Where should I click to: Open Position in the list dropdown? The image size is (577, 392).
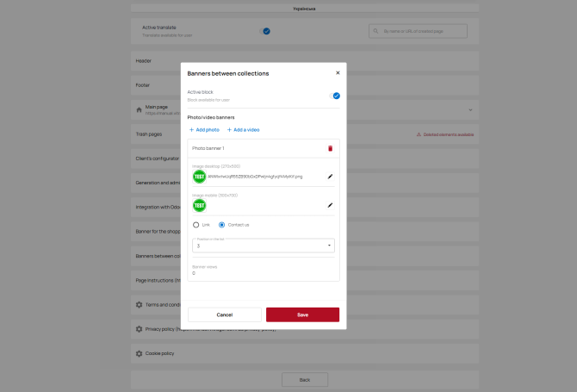264,246
